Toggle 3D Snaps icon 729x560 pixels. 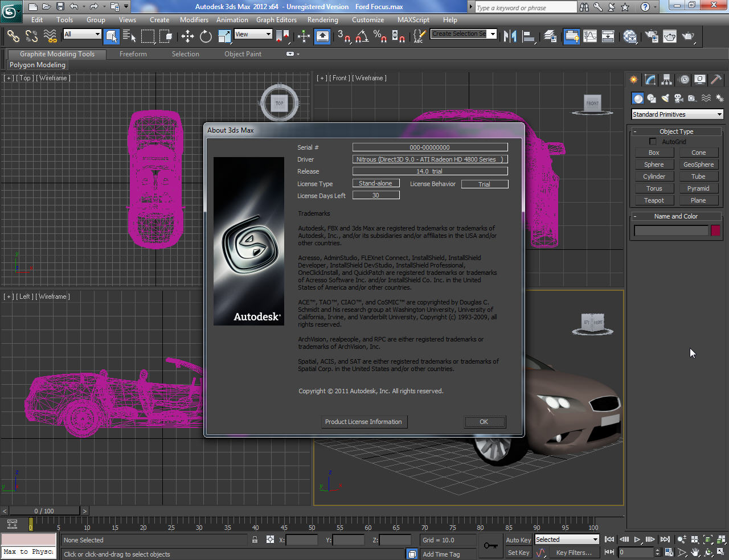tap(344, 36)
